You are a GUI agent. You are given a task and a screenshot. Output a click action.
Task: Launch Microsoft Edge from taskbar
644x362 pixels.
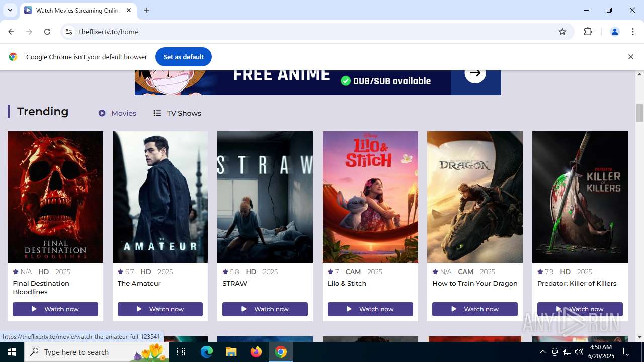[207, 352]
